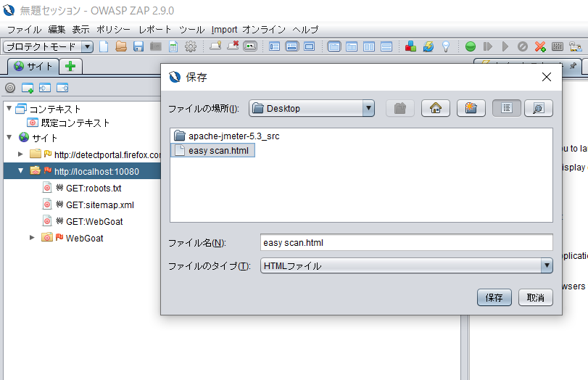Select the easy scan.html file entry

click(x=212, y=150)
